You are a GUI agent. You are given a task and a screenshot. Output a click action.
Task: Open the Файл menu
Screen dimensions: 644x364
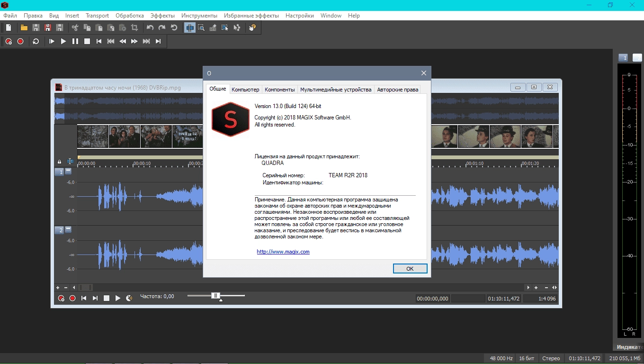pos(10,16)
